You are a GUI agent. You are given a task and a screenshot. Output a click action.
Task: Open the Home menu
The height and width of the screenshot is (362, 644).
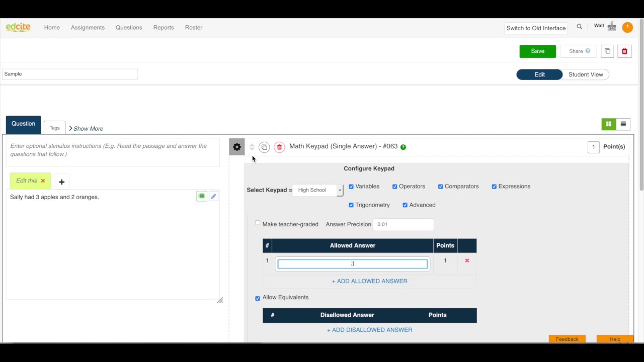[52, 28]
